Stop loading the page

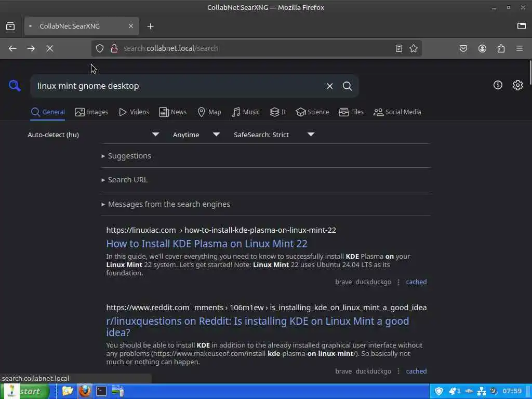click(50, 48)
